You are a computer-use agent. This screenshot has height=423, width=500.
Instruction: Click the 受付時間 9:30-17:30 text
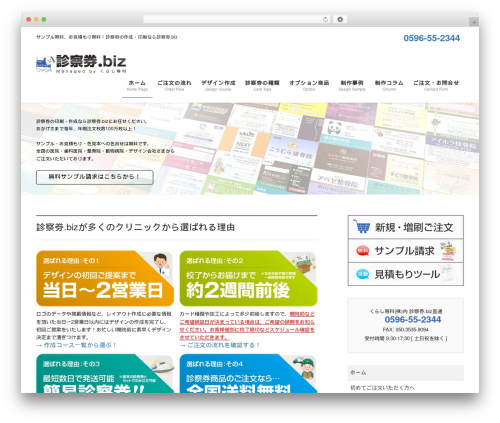tap(406, 338)
